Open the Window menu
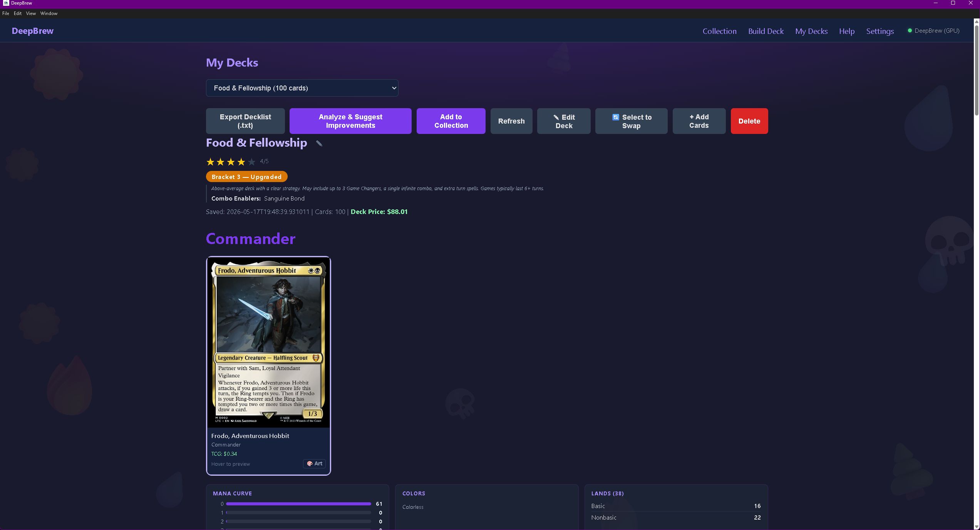980x530 pixels. click(x=49, y=13)
